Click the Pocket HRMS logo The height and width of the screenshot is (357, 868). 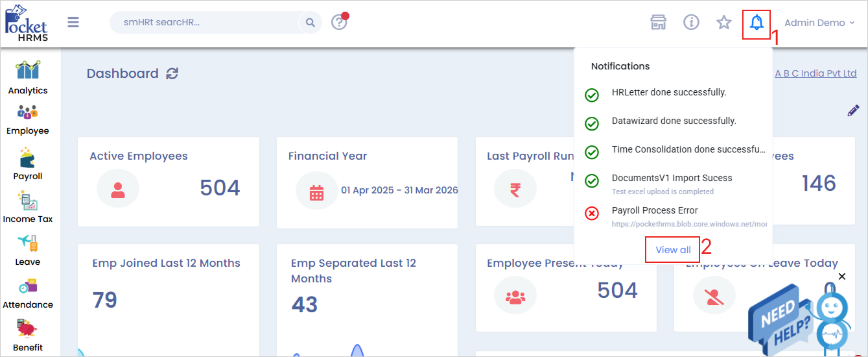coord(27,23)
